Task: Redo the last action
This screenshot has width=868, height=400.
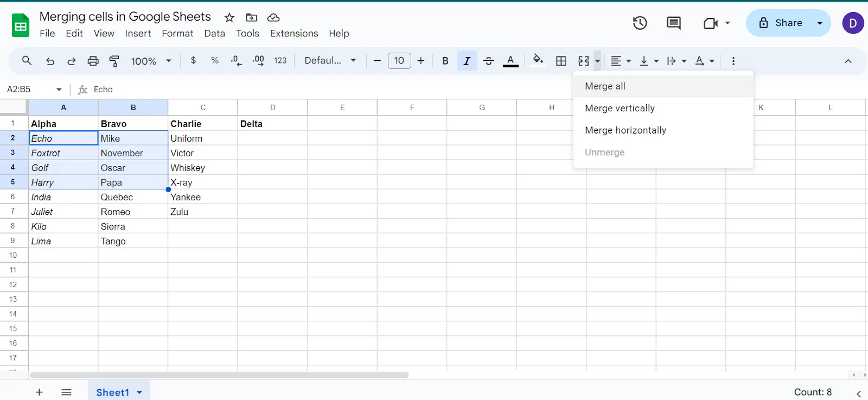Action: [71, 61]
